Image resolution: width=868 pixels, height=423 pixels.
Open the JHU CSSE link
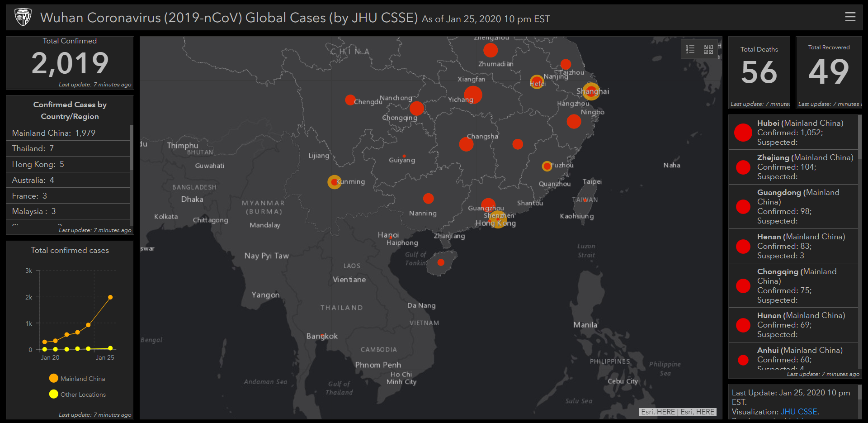(799, 412)
